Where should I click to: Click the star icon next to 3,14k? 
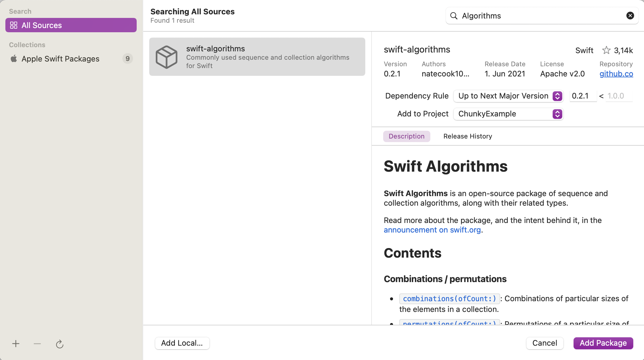coord(606,50)
